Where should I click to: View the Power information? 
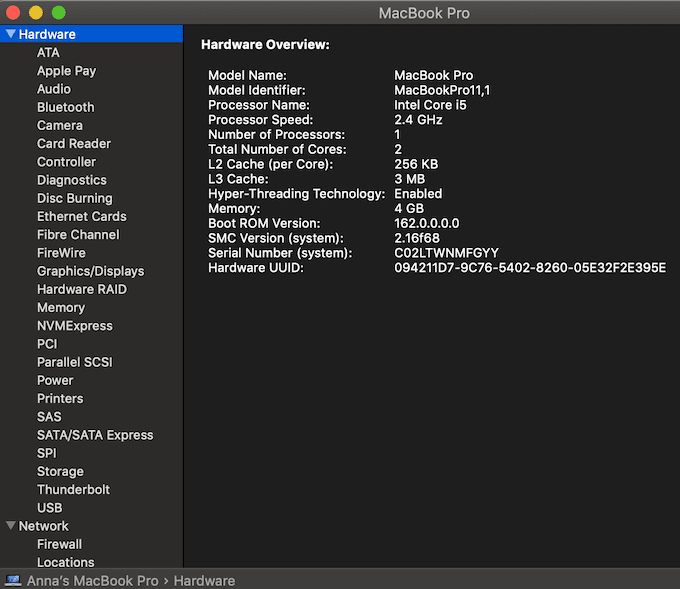point(55,380)
